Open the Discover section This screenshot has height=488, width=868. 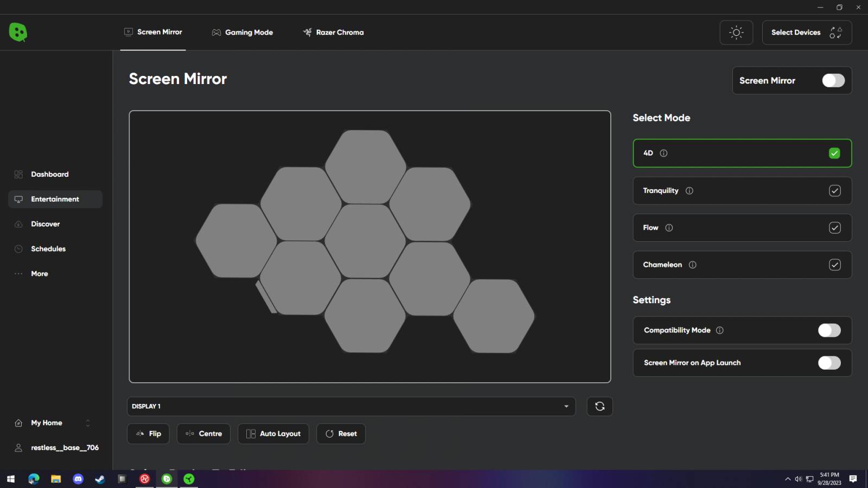coord(45,223)
